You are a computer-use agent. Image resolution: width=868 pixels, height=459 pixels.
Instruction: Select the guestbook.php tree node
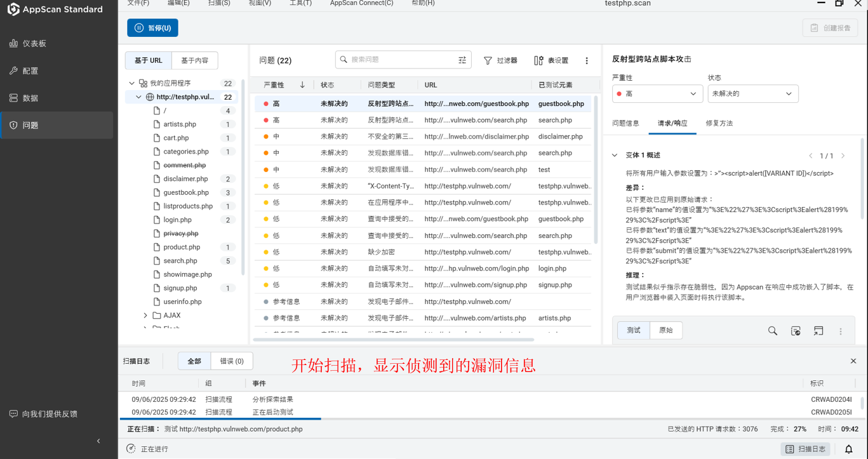(186, 192)
